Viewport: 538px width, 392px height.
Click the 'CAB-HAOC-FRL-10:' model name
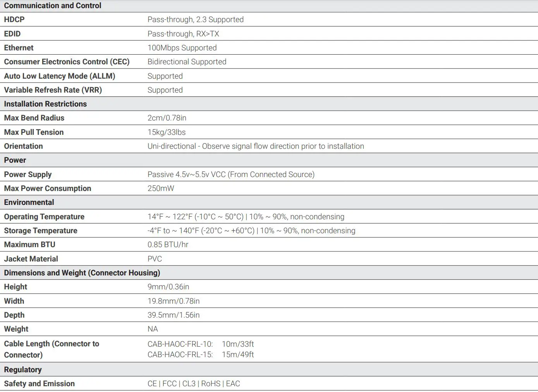click(180, 344)
